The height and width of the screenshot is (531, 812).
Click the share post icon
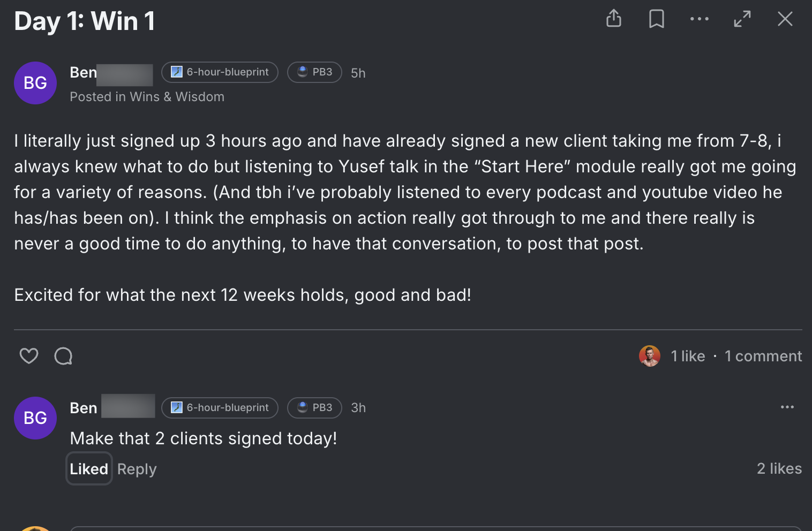tap(614, 19)
